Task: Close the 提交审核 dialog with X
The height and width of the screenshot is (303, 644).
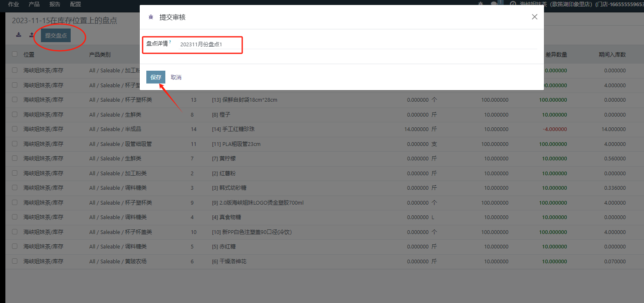Action: (534, 17)
